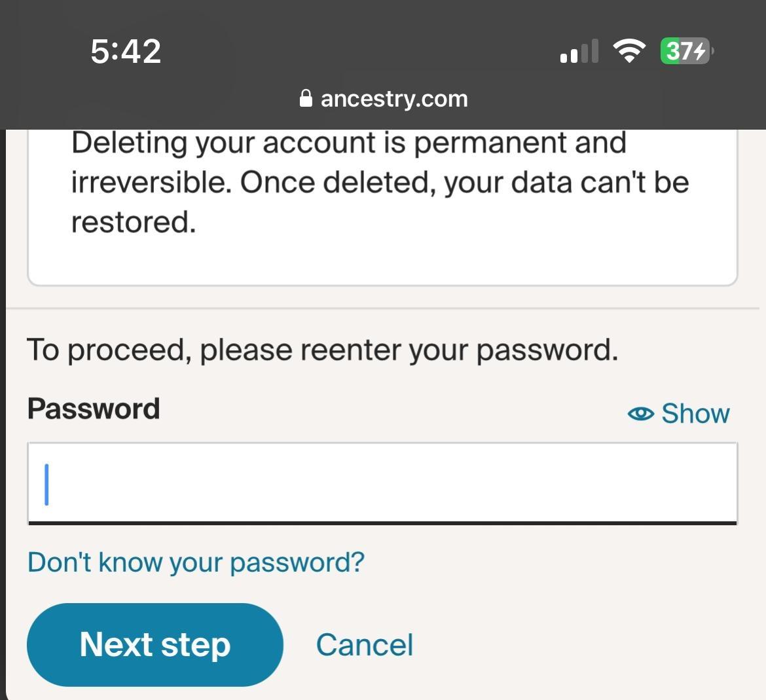
Task: Toggle password visibility with Show text
Action: click(695, 414)
